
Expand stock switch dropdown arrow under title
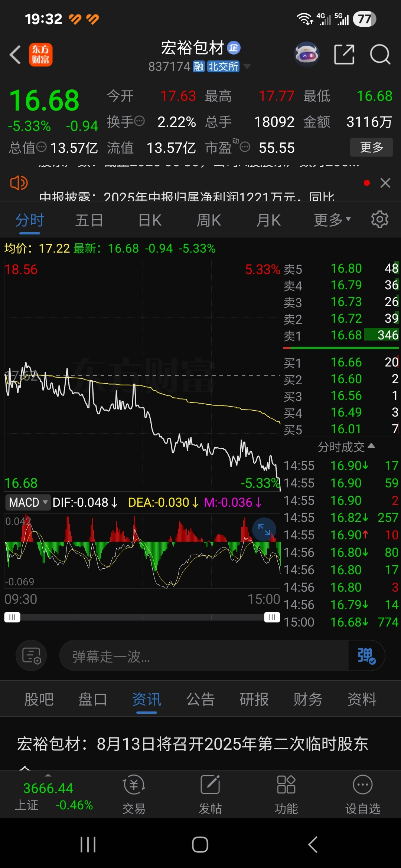(x=247, y=66)
